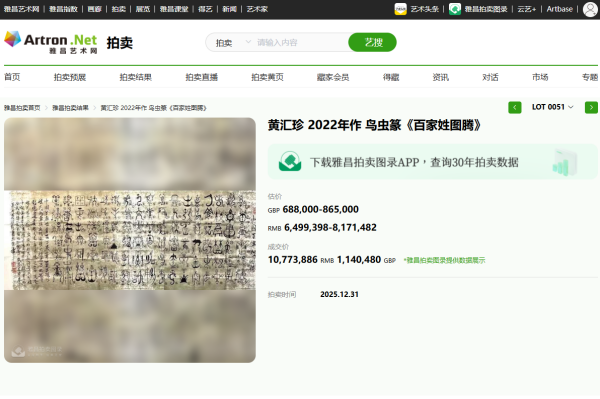Open the user account avatar icon

coord(590,9)
